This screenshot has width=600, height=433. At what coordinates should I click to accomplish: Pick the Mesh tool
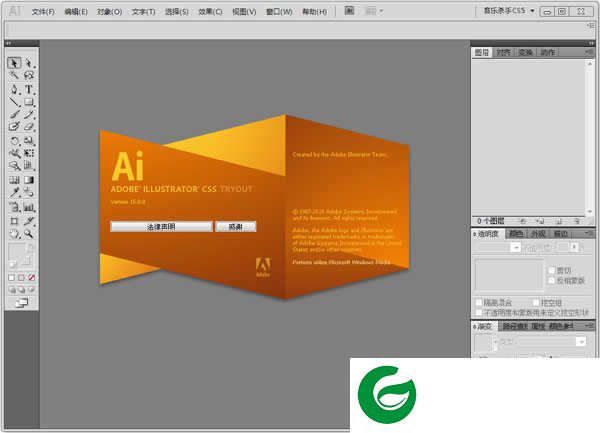[14, 180]
